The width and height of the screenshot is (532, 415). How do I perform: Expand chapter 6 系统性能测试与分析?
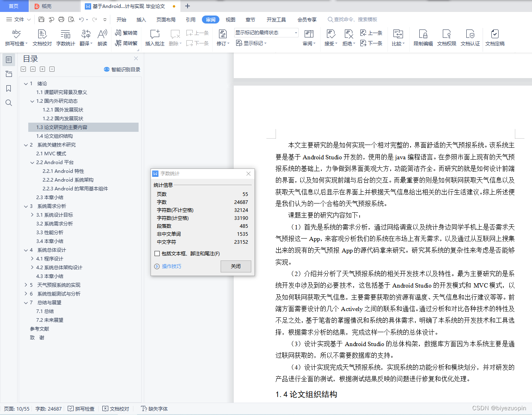click(26, 294)
